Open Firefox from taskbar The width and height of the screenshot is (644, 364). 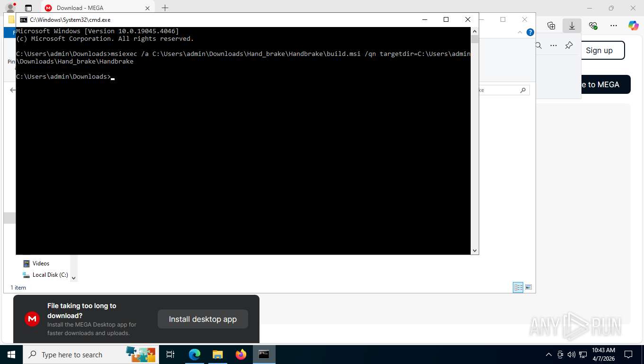pos(241,355)
